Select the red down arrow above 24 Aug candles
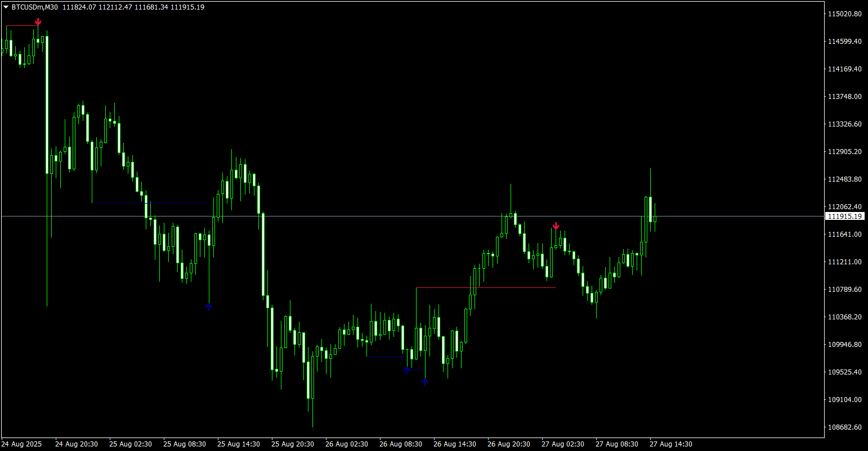The width and height of the screenshot is (868, 451). point(38,22)
